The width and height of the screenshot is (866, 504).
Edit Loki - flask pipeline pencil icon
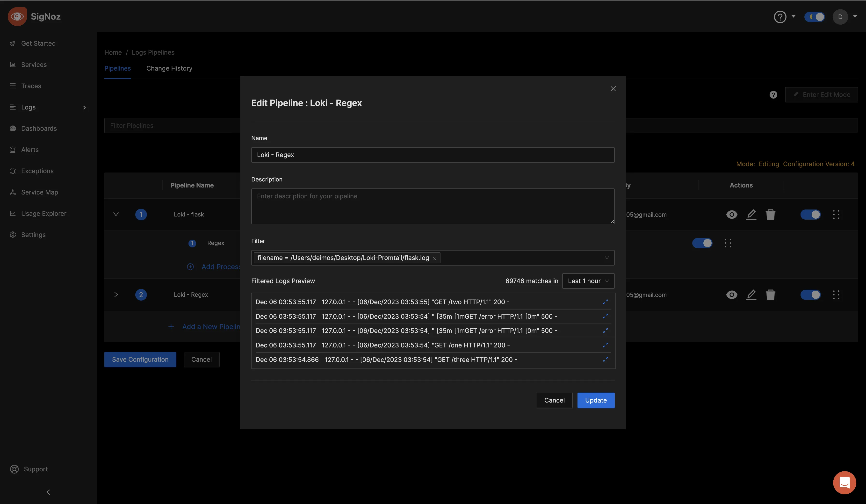coord(751,214)
